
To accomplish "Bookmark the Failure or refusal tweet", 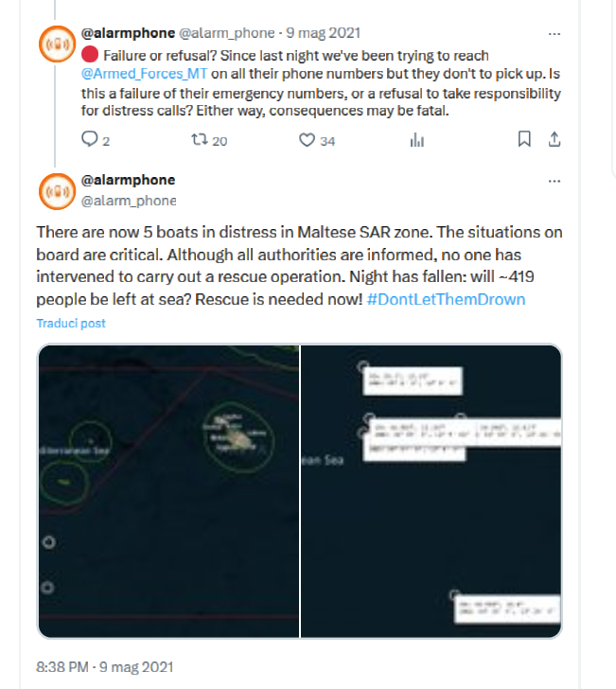I will point(524,140).
